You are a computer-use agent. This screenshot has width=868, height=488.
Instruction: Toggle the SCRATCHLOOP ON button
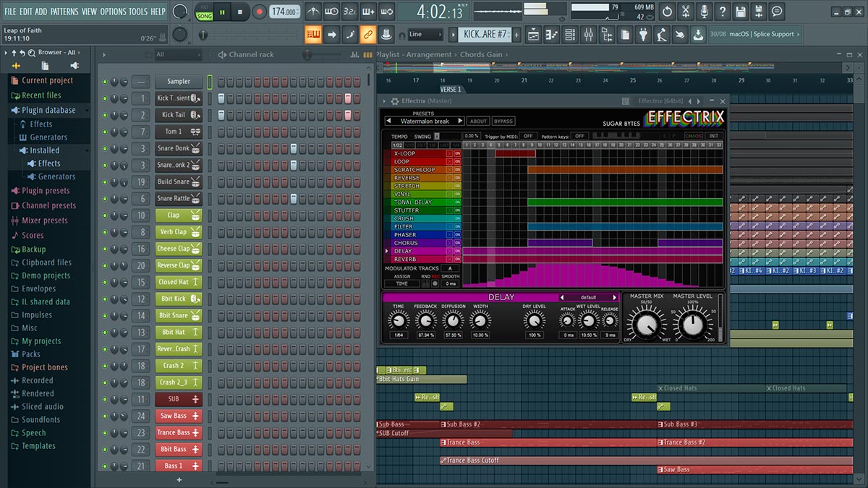click(x=458, y=170)
